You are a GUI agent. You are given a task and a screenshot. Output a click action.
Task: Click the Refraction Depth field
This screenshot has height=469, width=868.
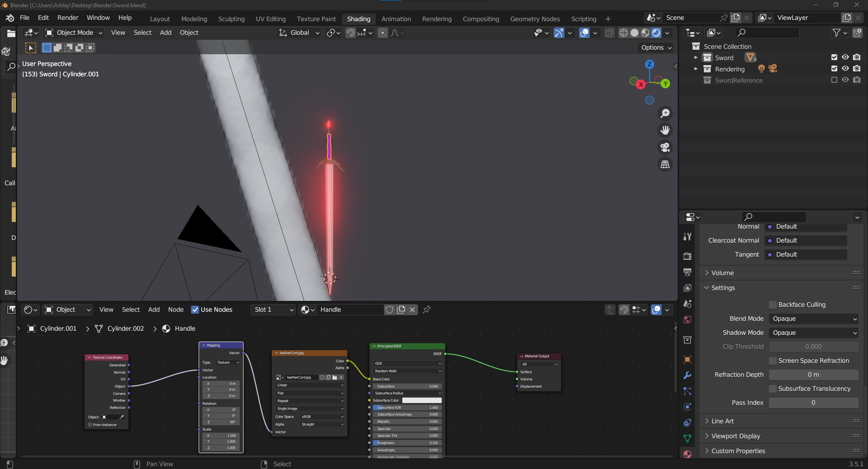pos(814,375)
